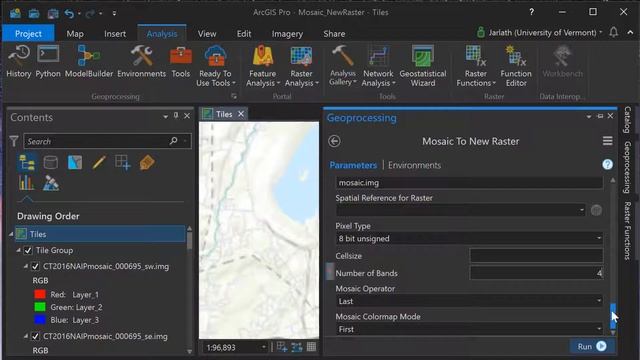This screenshot has height=360, width=640.
Task: Undo the last action
Action: (69, 13)
